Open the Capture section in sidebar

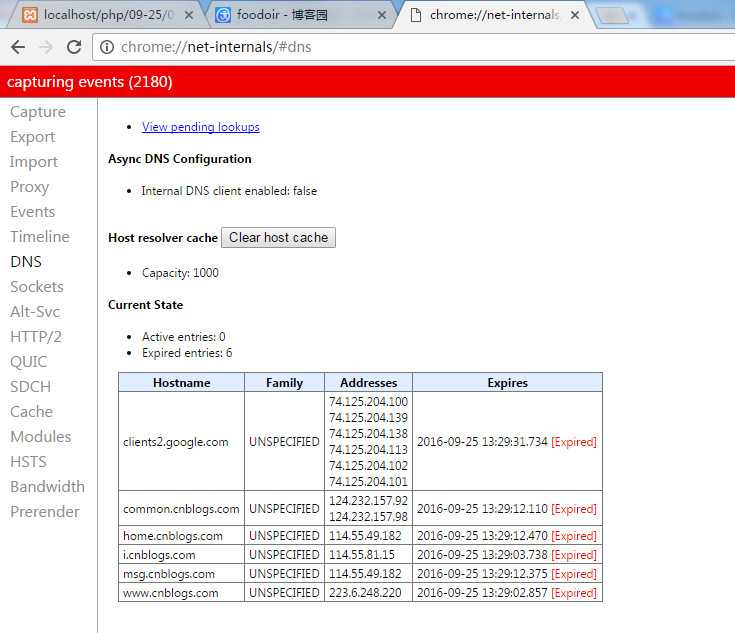(x=38, y=112)
